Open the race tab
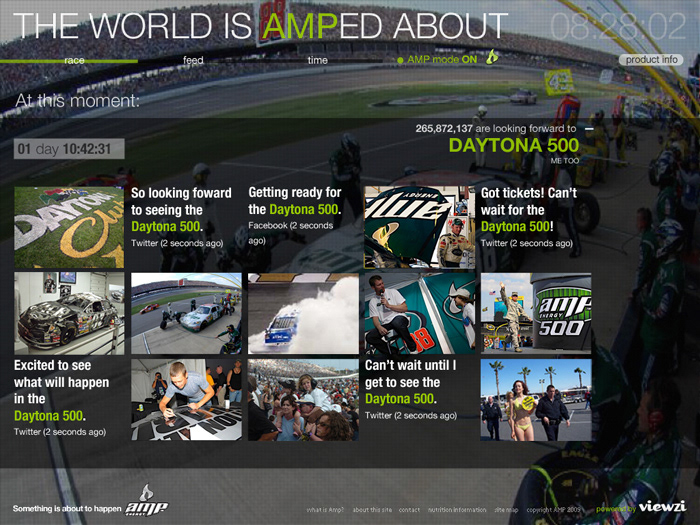The image size is (700, 525). (74, 60)
